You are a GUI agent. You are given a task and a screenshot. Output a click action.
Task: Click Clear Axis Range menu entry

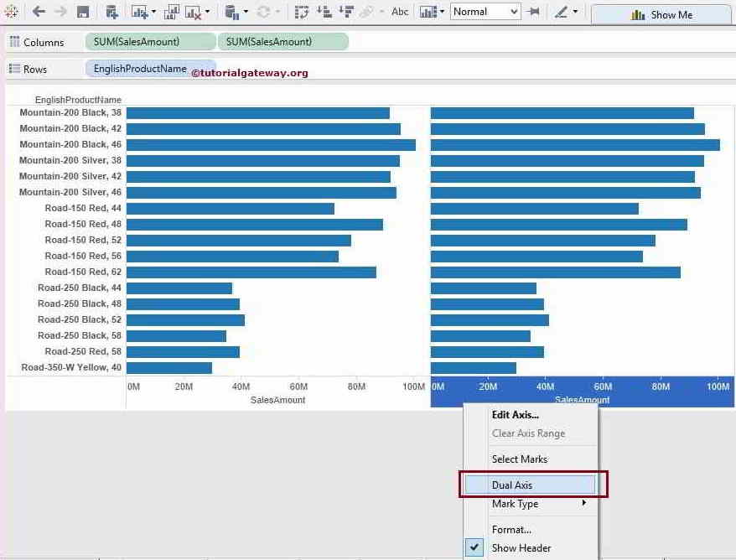[528, 433]
